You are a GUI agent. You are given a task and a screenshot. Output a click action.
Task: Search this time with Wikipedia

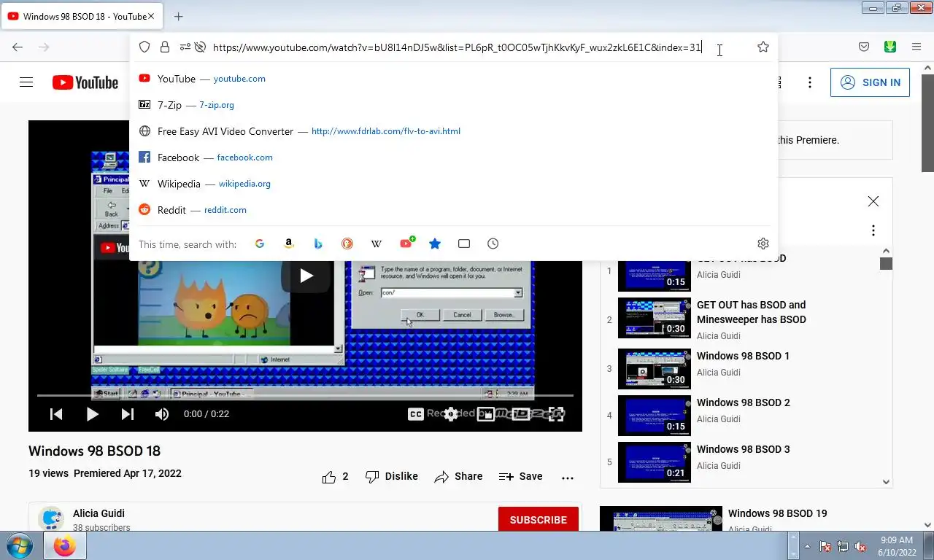click(377, 244)
